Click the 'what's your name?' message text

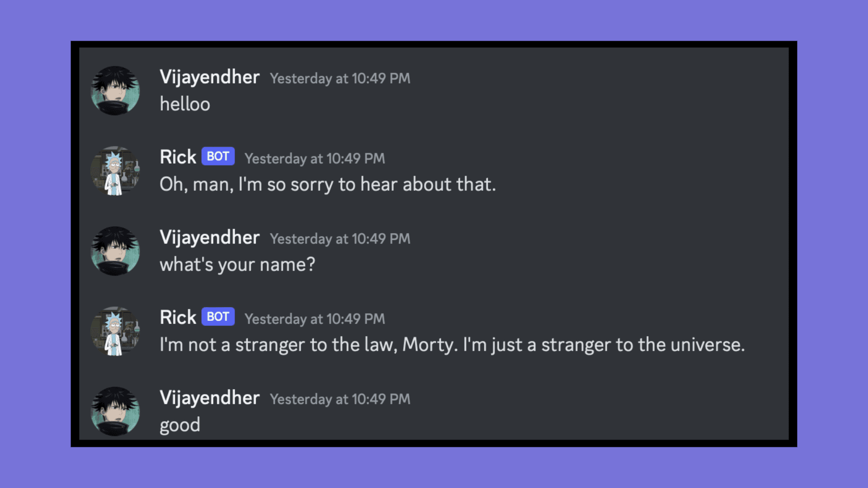[237, 265]
